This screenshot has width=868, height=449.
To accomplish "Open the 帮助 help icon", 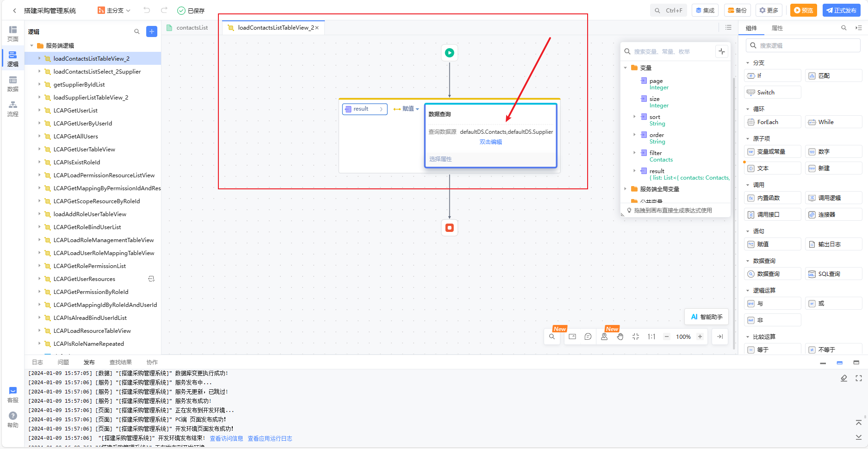I will point(13,420).
